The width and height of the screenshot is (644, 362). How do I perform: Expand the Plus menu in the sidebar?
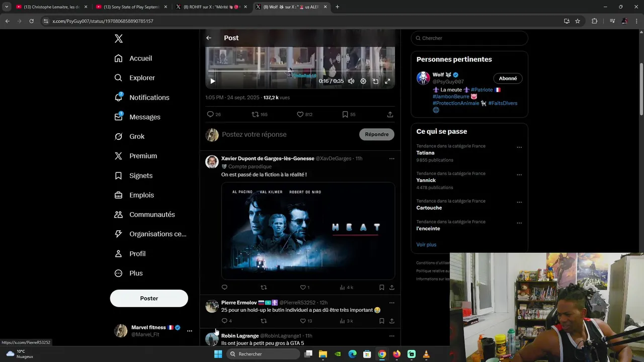(x=128, y=273)
